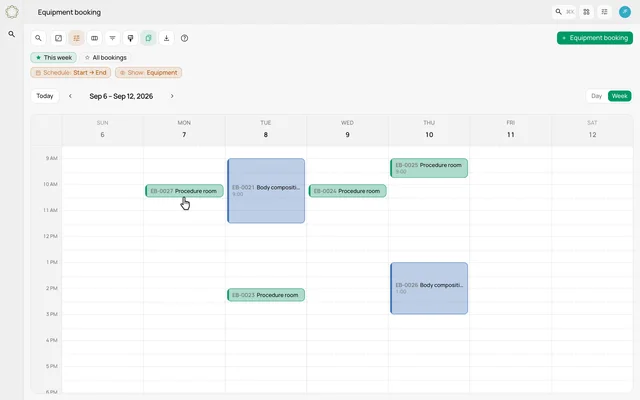Open booking EB-0024 Procedure room
This screenshot has height=400, width=640.
[347, 191]
